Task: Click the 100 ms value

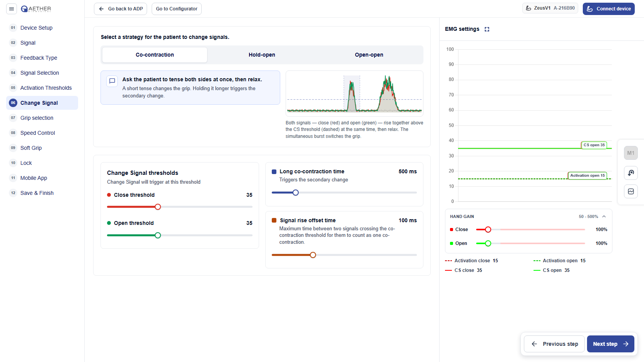Action: [x=408, y=220]
